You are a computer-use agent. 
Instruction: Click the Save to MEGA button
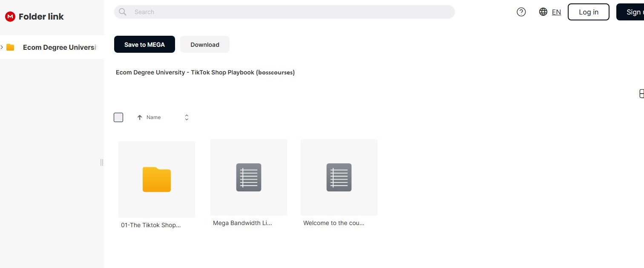click(x=144, y=44)
